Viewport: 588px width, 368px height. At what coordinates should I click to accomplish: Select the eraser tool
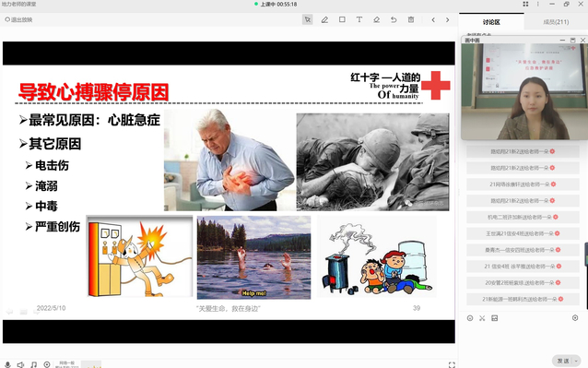pyautogui.click(x=377, y=19)
